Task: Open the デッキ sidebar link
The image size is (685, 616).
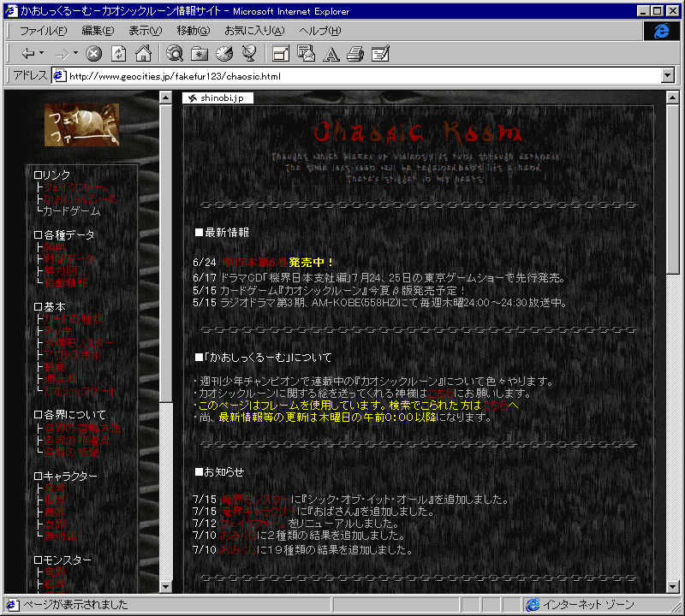Action: click(x=57, y=331)
